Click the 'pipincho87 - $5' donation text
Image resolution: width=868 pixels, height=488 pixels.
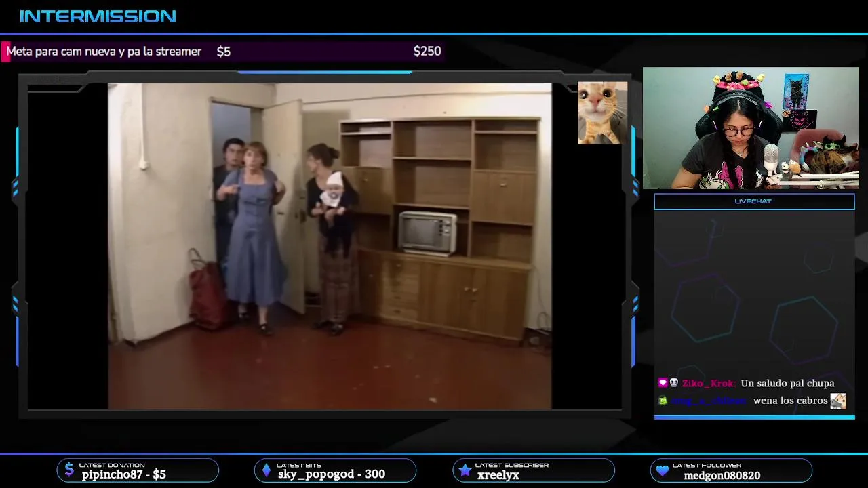tap(124, 474)
